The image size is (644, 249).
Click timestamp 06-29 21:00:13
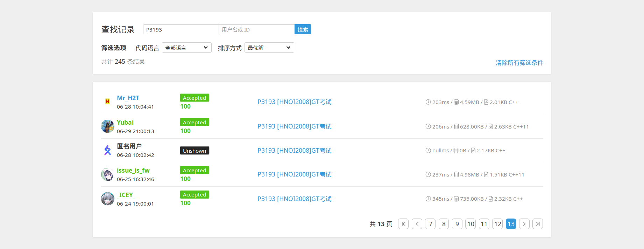135,131
